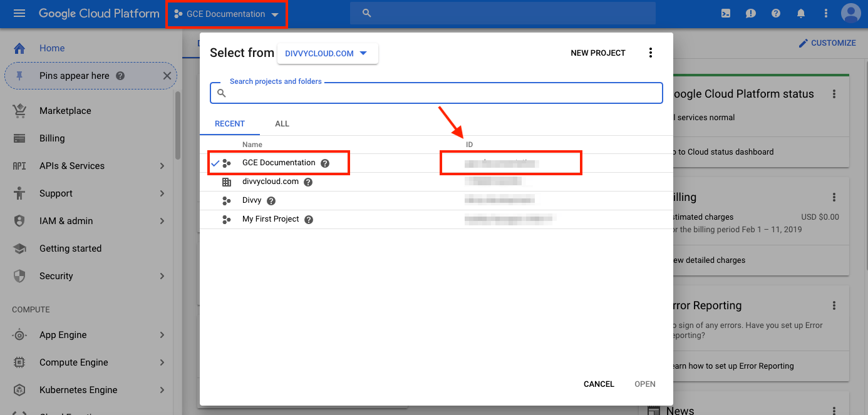The width and height of the screenshot is (868, 415).
Task: Open Kubernetes Engine in sidebar
Action: point(78,390)
